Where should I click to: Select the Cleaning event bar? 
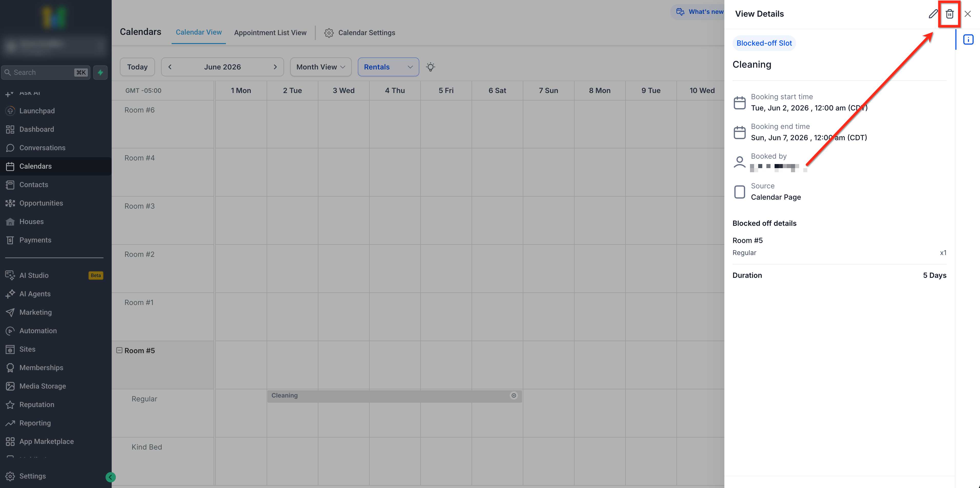coord(394,396)
